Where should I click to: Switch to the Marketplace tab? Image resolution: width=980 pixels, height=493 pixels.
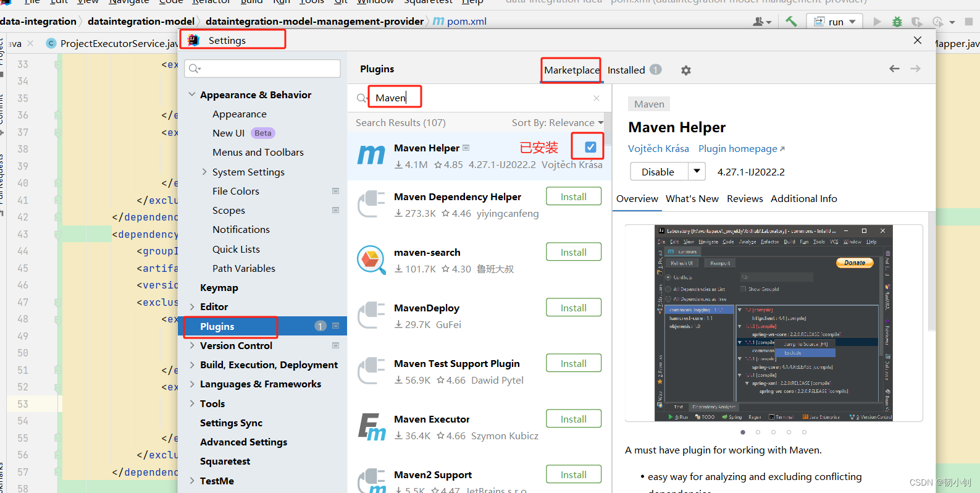(x=572, y=70)
